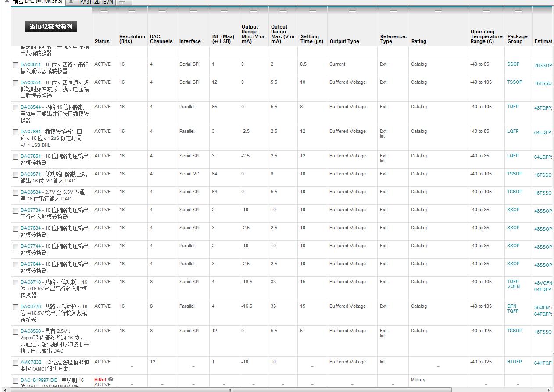
Task: Close the TPA3112D1EVM tab with its X
Action: (71, 2)
